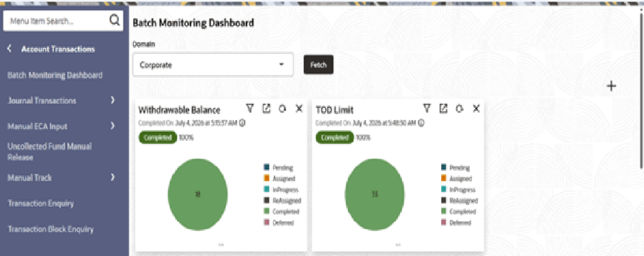This screenshot has width=644, height=256.
Task: Toggle Assigned legend in Withdrawable Balance chart
Action: [279, 178]
